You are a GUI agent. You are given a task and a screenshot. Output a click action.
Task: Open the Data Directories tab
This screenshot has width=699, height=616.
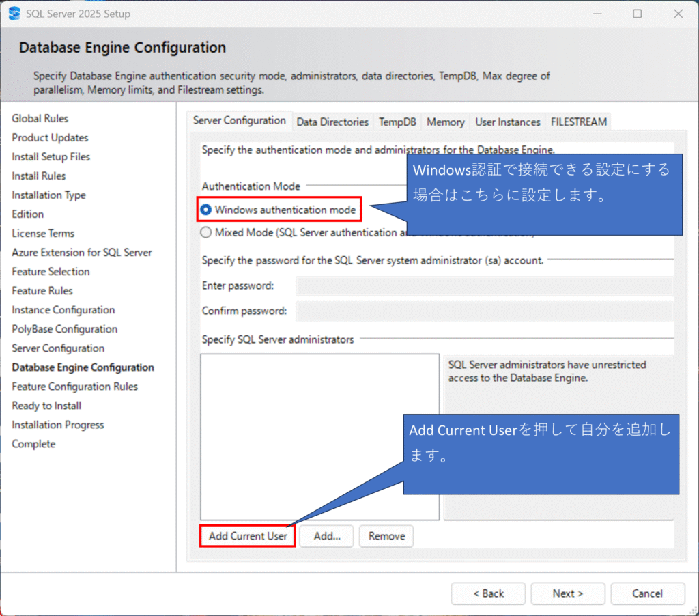click(332, 122)
